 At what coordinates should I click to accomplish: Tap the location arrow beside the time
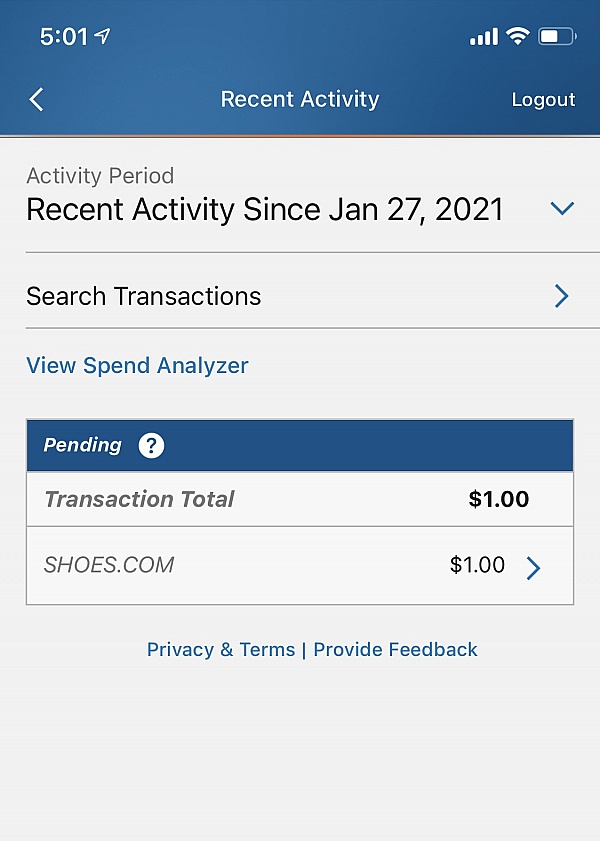[x=102, y=37]
